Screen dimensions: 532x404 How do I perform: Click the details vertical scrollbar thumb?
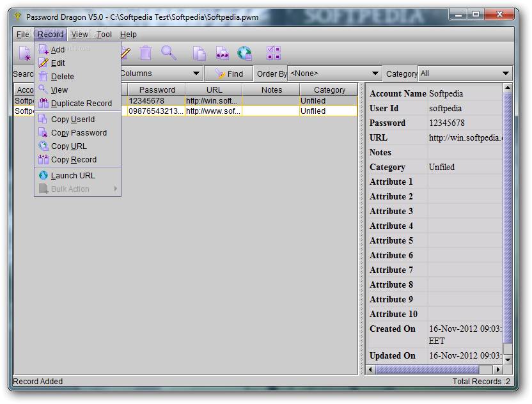[x=508, y=218]
